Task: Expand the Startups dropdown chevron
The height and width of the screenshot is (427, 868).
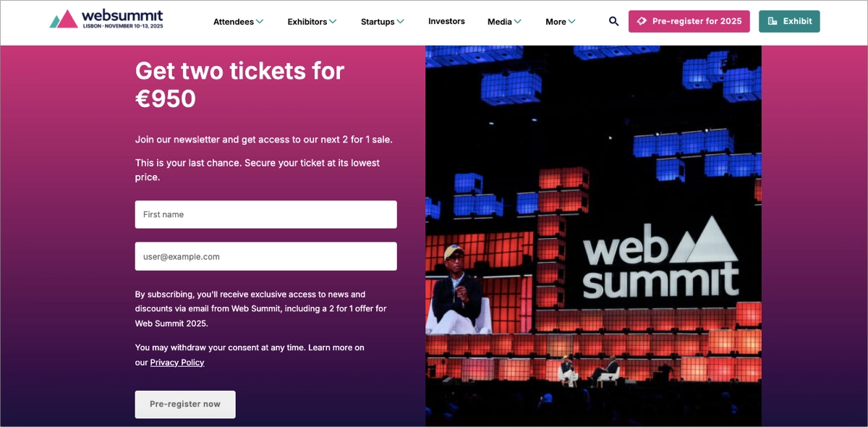Action: (400, 22)
